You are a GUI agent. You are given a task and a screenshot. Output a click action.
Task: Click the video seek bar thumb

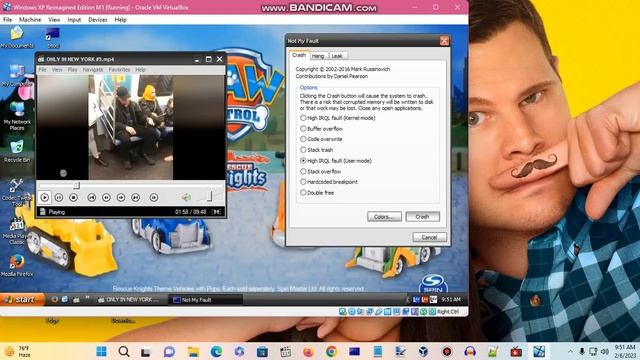coord(76,186)
